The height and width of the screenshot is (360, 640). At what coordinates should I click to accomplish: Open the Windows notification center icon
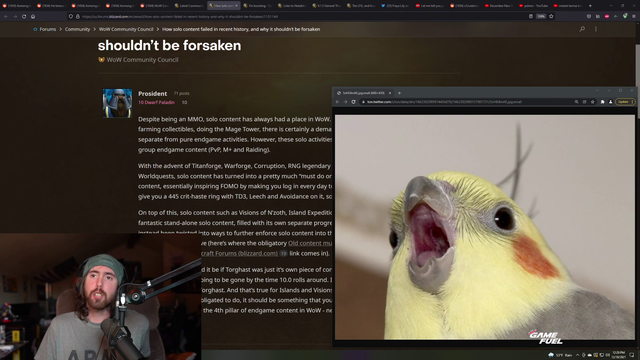(632, 355)
